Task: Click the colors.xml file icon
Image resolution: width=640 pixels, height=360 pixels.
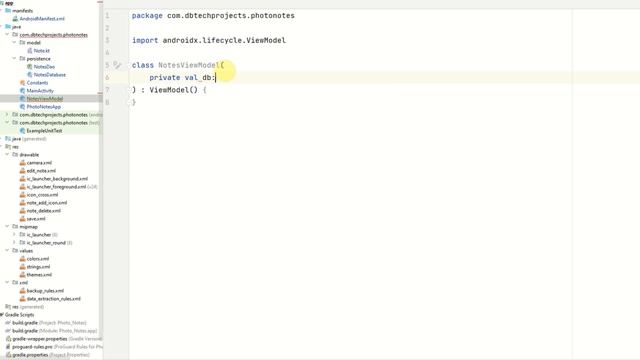Action: (22, 259)
